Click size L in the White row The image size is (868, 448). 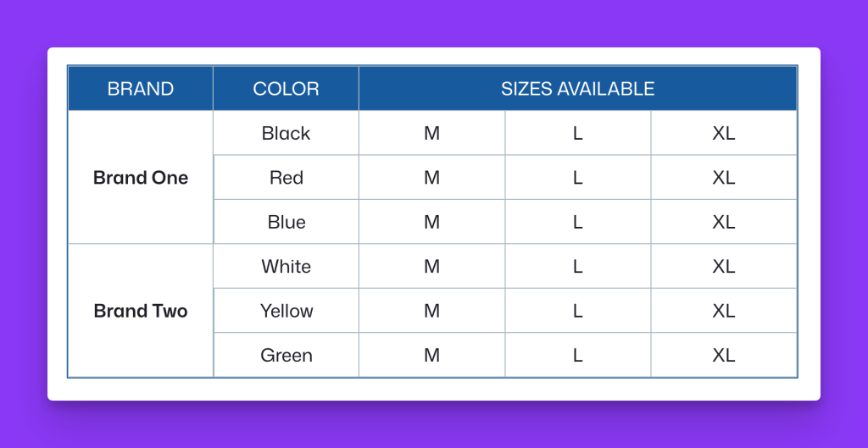point(578,266)
